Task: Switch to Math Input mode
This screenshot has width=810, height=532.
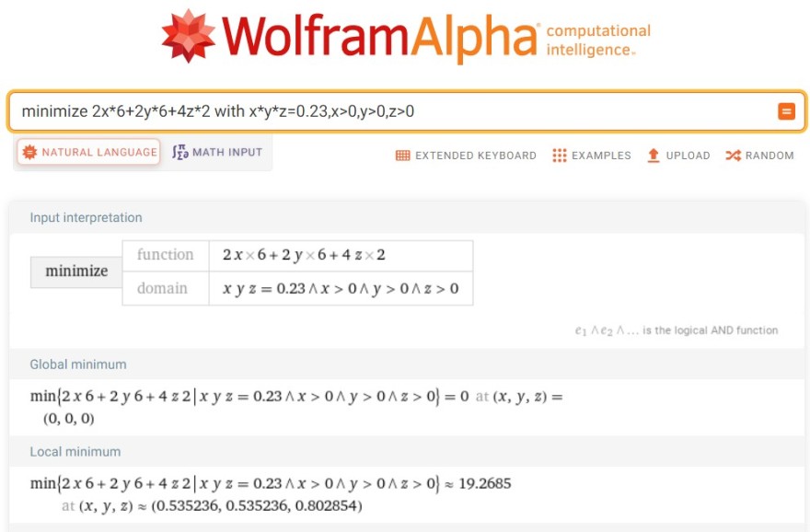Action: (x=217, y=153)
